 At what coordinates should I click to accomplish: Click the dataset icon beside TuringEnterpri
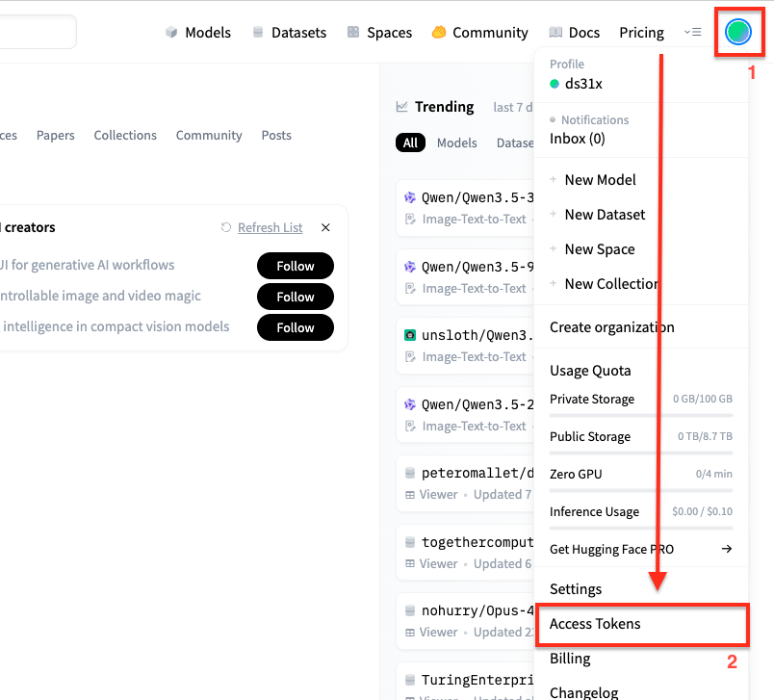(x=410, y=680)
